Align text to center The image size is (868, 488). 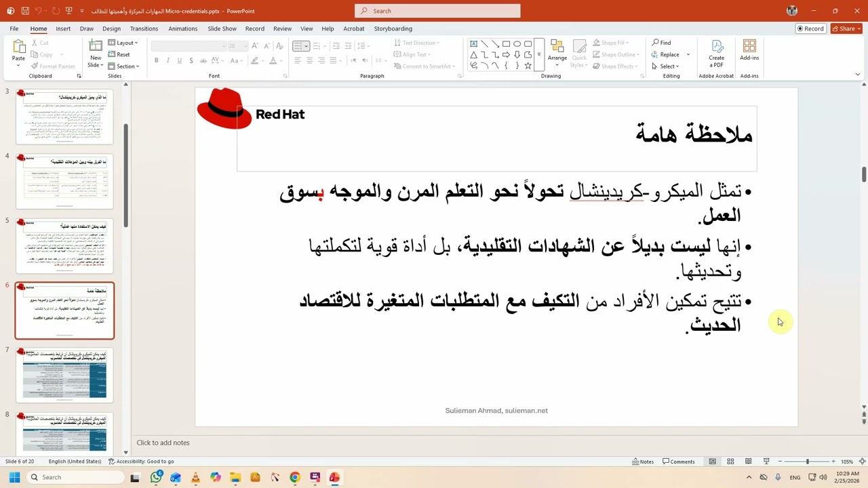point(309,60)
